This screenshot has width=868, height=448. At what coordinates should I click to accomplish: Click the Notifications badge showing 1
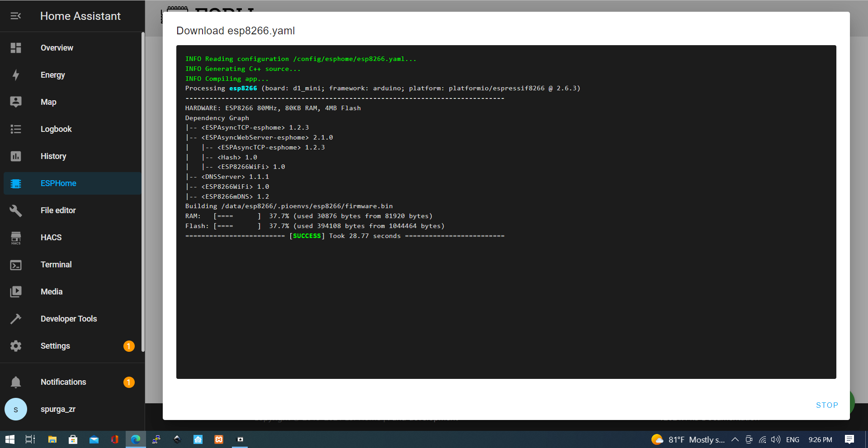[129, 382]
